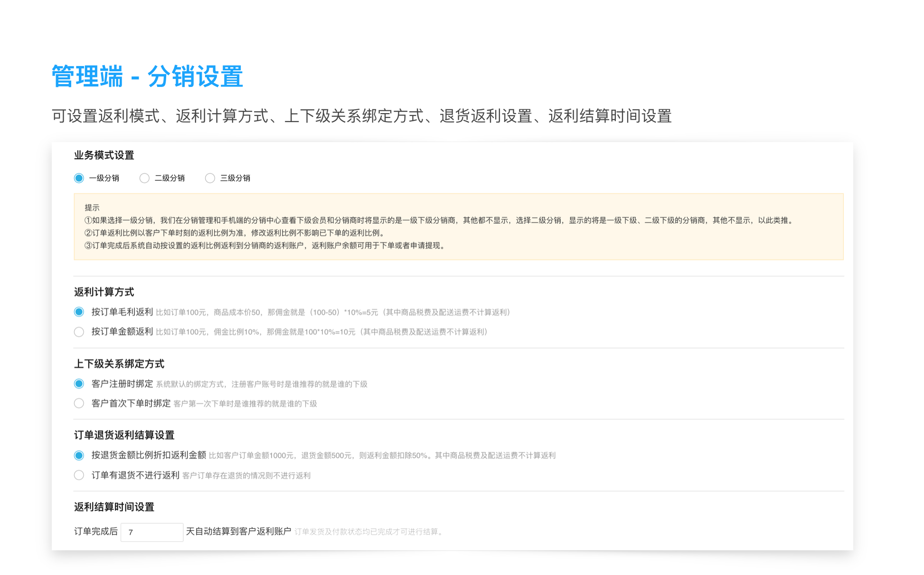Click the 返利结算时间设置 section heading
This screenshot has width=924, height=575.
[x=114, y=507]
